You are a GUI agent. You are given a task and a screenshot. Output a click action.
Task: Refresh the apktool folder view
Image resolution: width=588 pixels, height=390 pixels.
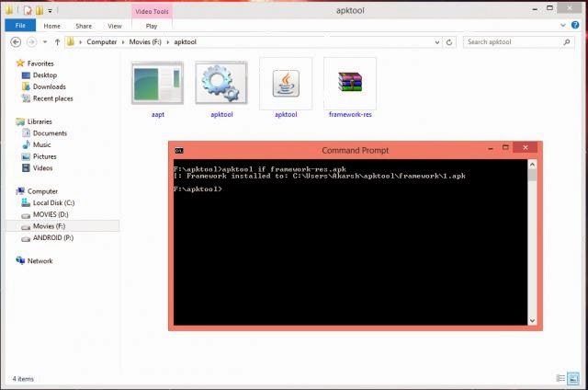tap(449, 42)
